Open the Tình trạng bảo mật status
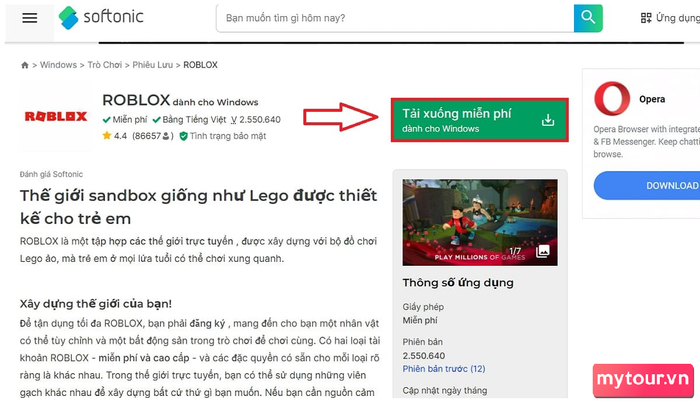The width and height of the screenshot is (700, 405). coord(228,136)
